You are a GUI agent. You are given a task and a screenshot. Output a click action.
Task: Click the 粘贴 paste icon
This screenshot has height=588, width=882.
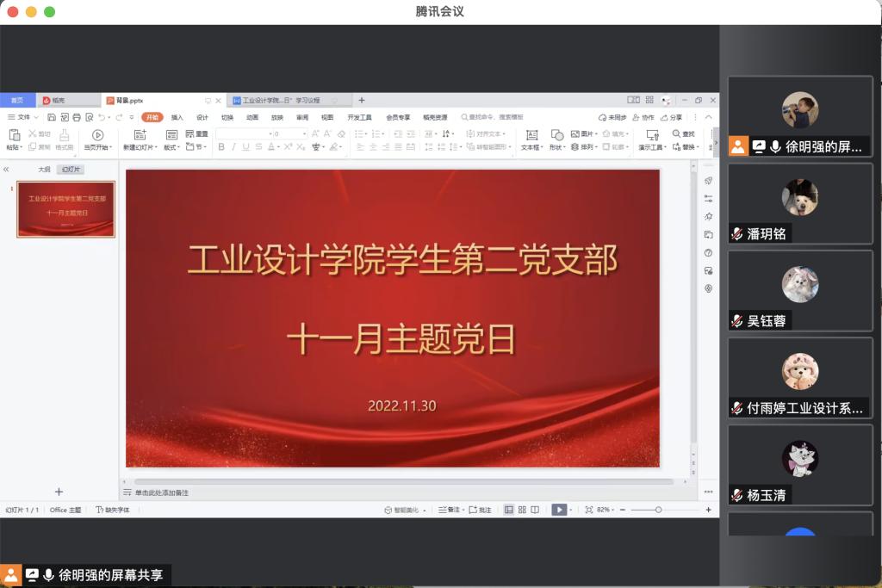click(x=14, y=135)
